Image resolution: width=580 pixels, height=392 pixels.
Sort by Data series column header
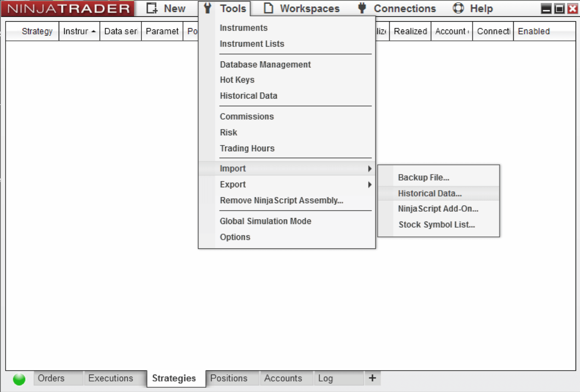121,31
